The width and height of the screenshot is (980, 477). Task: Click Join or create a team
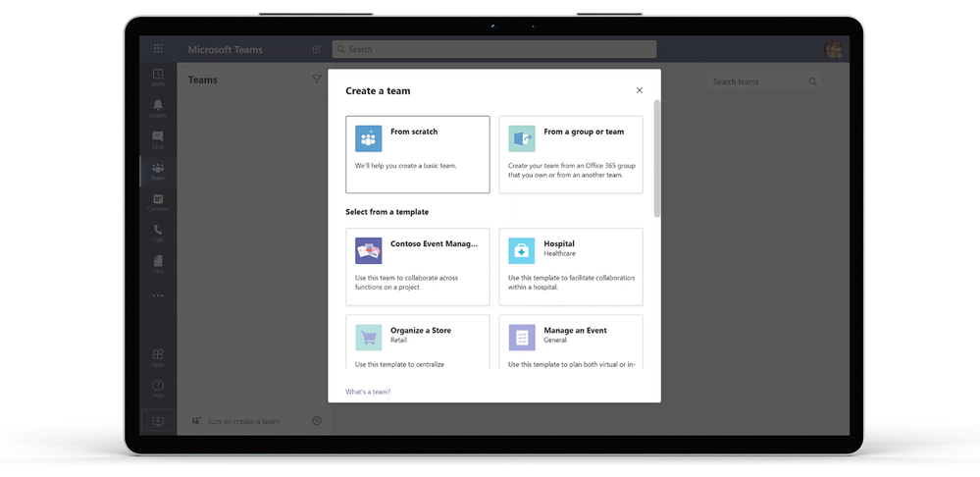pyautogui.click(x=243, y=421)
